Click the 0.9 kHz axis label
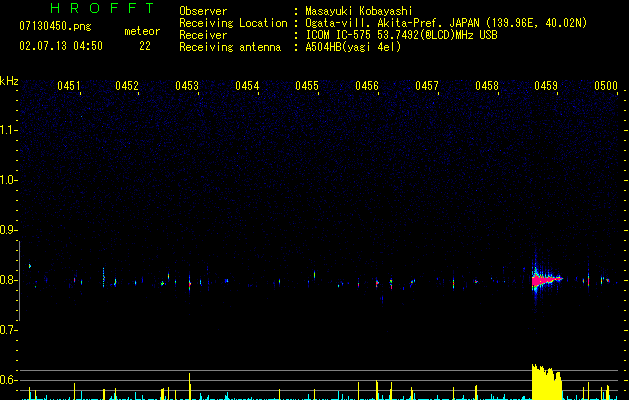The height and width of the screenshot is (400, 629). tap(8, 230)
